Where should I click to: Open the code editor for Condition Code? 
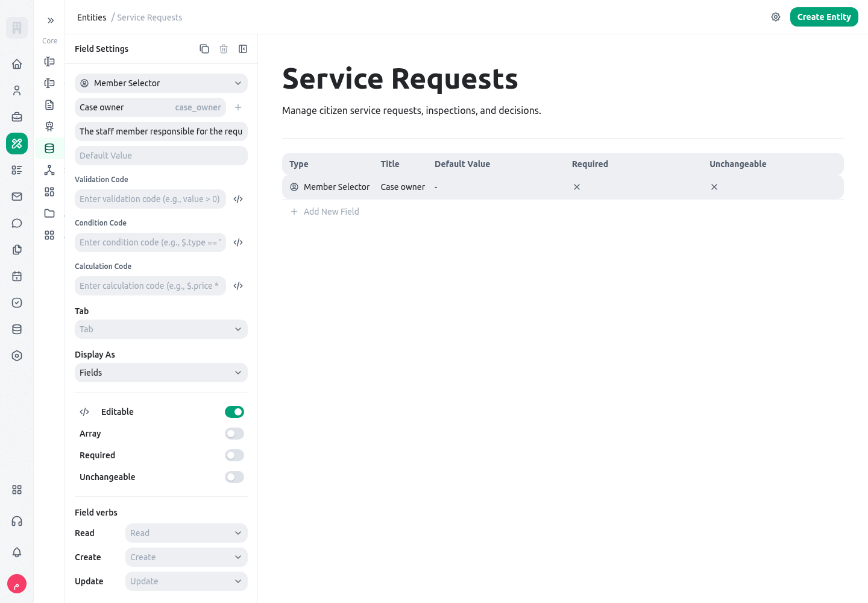[238, 242]
